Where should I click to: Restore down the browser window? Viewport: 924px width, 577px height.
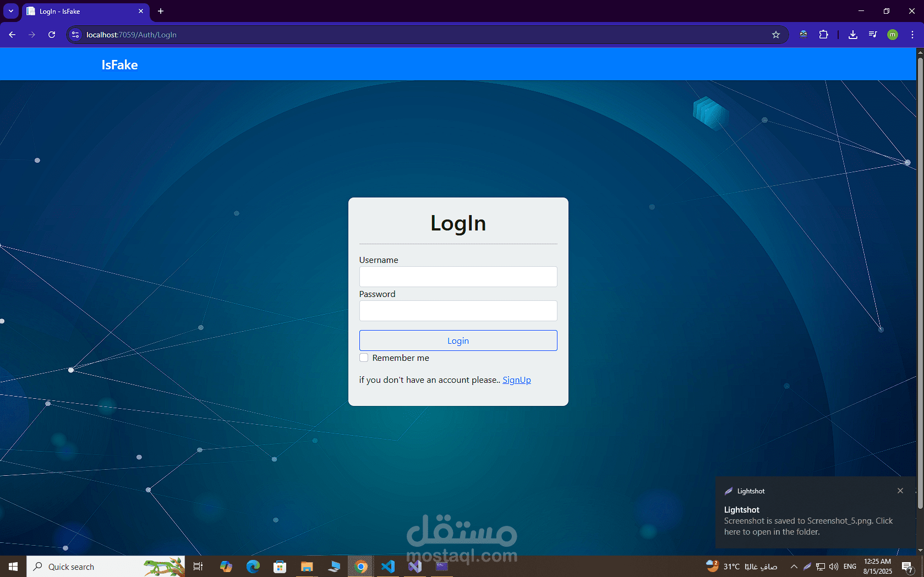pos(887,11)
